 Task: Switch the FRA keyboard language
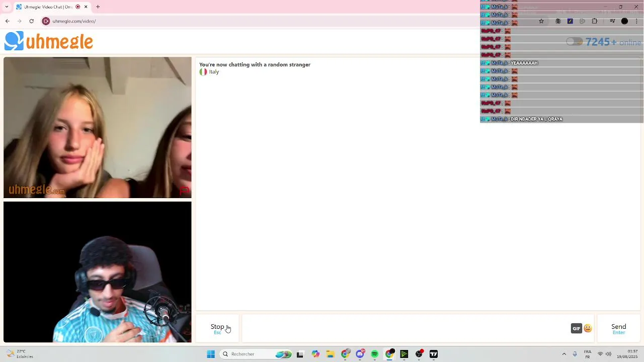tap(588, 354)
